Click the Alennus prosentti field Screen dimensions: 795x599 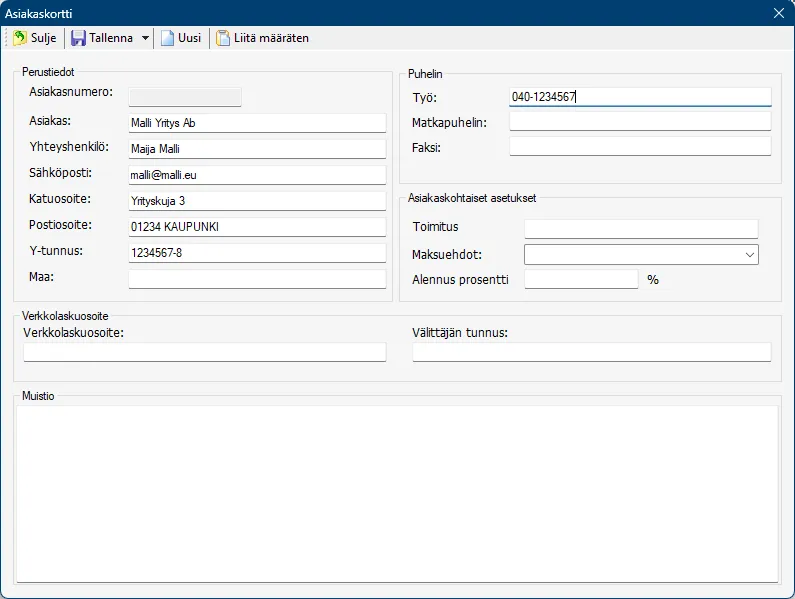pos(580,280)
